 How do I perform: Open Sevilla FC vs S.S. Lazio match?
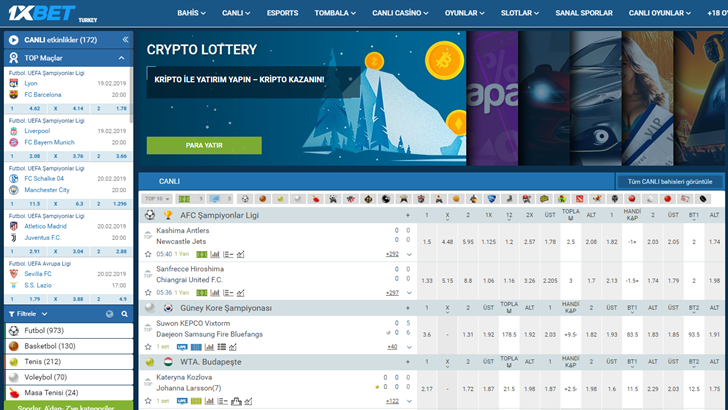click(x=68, y=280)
